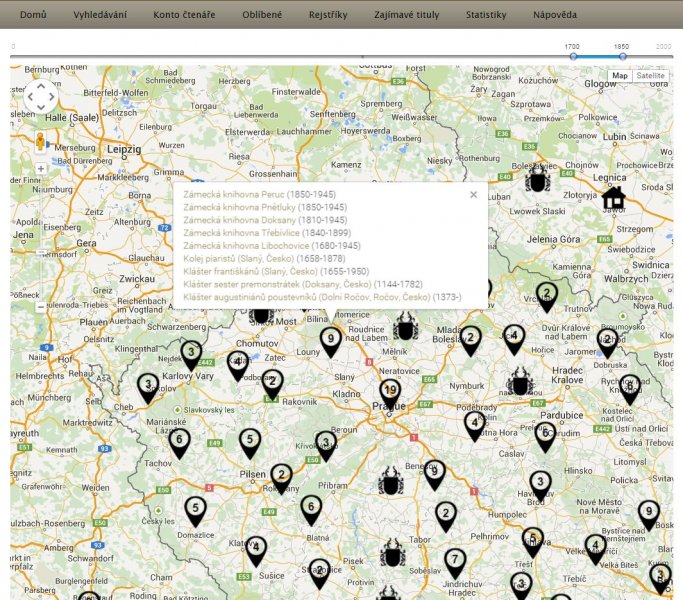
Task: Click cluster marker 7 above Jindřichův Hradec
Action: click(455, 562)
